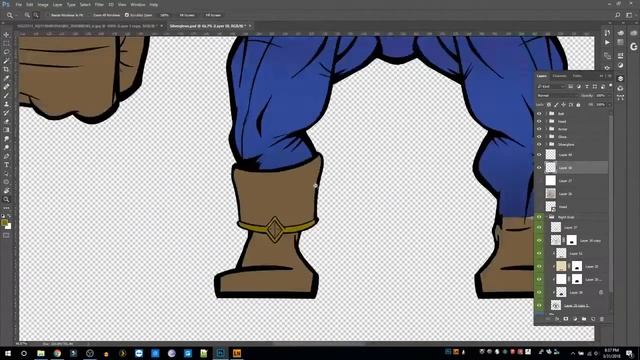Select the Magic Wand tool
This screenshot has width=640, height=360.
[x=6, y=61]
